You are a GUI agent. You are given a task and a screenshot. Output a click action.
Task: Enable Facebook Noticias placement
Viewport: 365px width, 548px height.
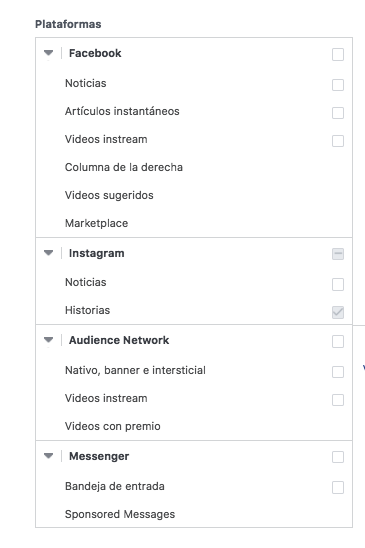[x=338, y=85]
